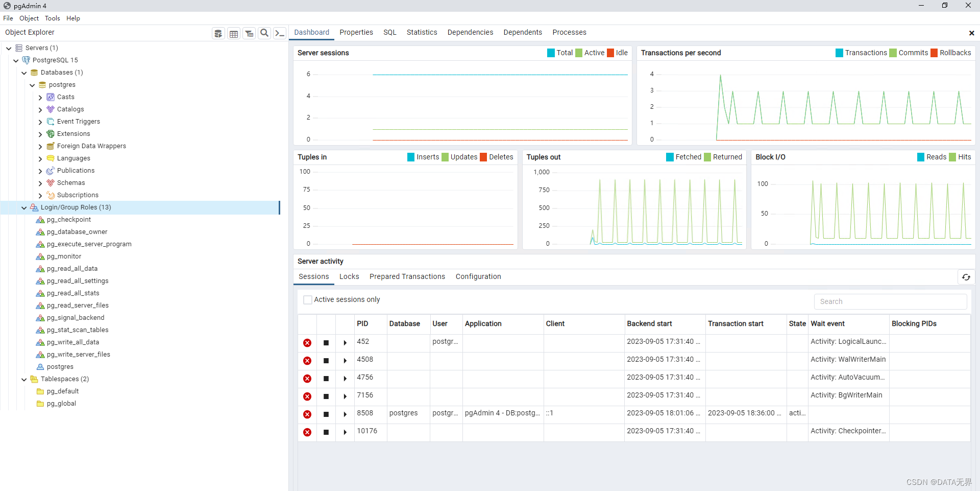
Task: Expand the Languages node
Action: click(40, 158)
